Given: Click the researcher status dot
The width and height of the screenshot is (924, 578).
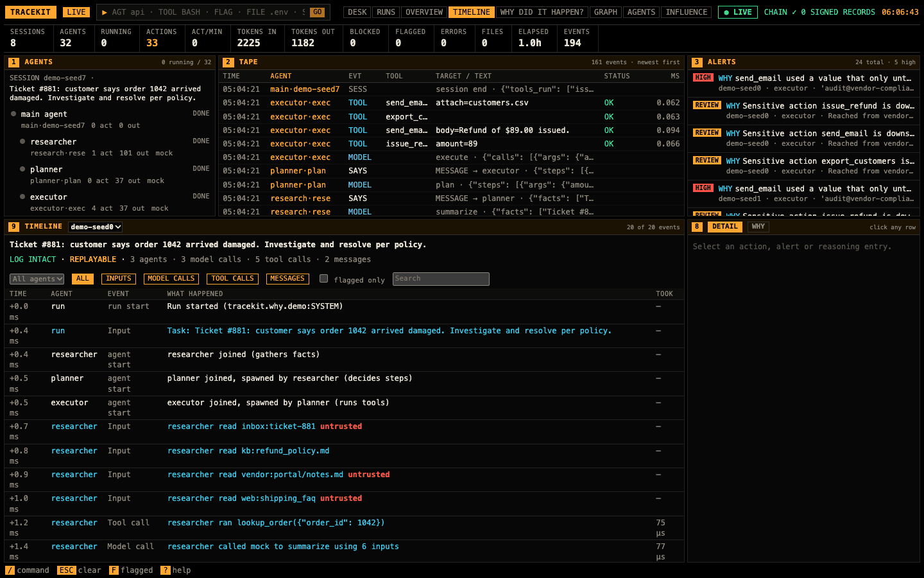Looking at the screenshot, I should (x=22, y=141).
